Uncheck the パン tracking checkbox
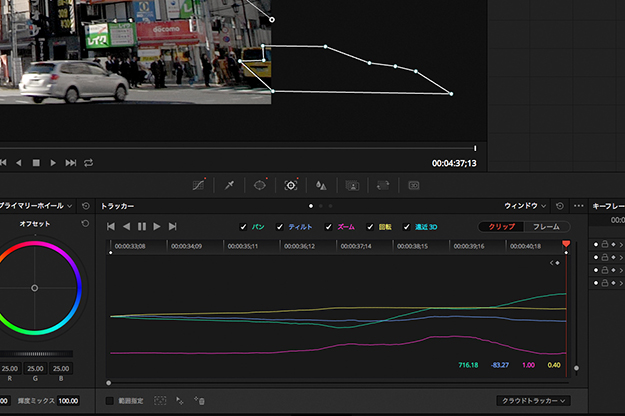The image size is (625, 416). coord(243,227)
